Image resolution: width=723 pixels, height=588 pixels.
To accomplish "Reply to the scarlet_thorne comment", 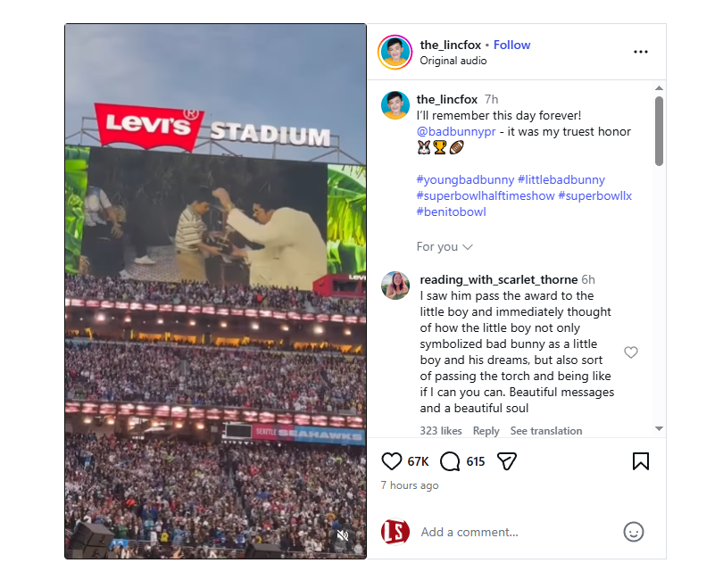I will [x=486, y=431].
